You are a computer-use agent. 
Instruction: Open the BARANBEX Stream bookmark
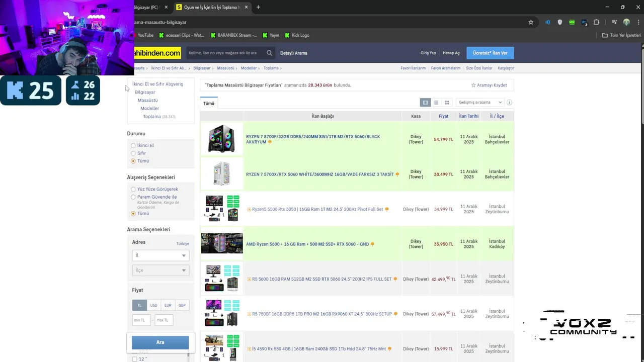click(x=233, y=35)
